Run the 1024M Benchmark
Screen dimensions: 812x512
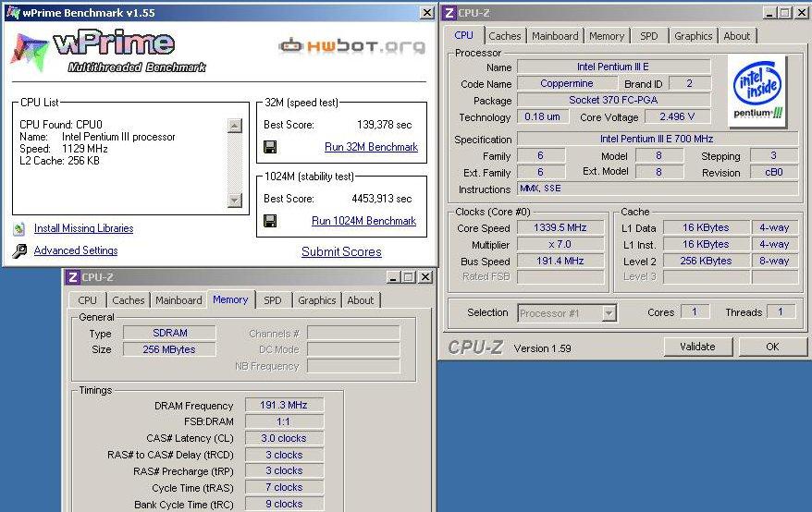point(363,221)
